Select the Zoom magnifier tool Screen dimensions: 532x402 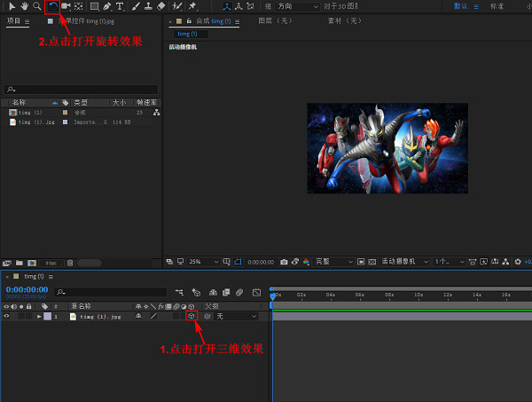[36, 6]
